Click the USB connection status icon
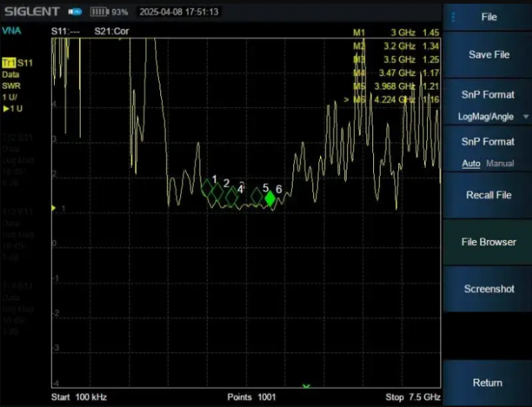Image resolution: width=532 pixels, height=407 pixels. coord(75,12)
